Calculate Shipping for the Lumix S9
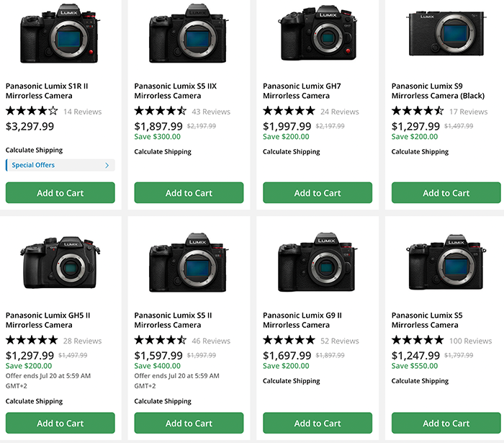Viewport: 504px width, 443px height. click(x=420, y=152)
